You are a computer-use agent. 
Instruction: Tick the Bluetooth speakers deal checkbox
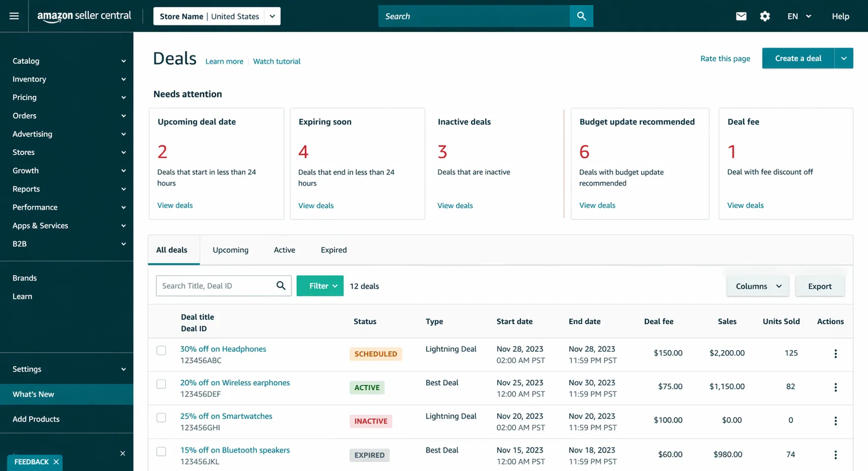161,452
